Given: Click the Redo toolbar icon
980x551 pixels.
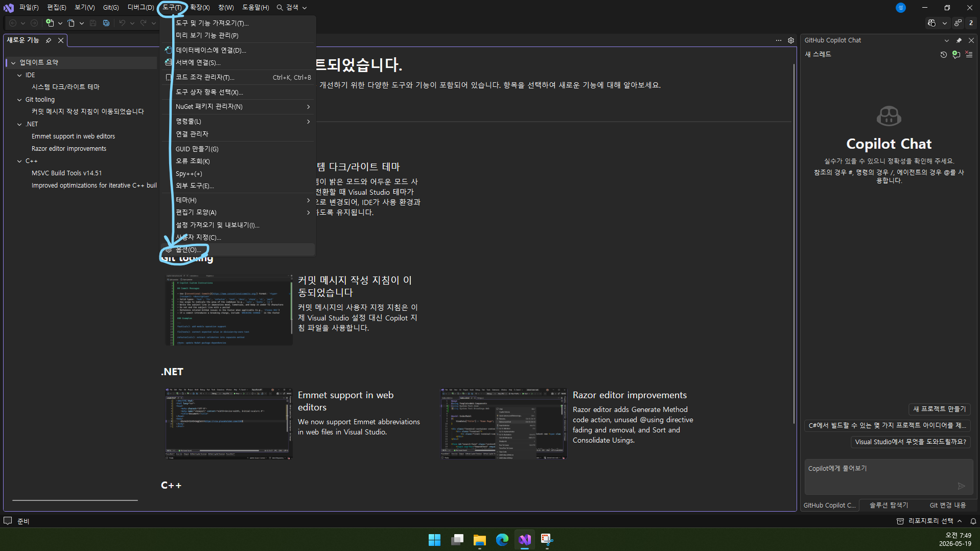Looking at the screenshot, I should [144, 23].
